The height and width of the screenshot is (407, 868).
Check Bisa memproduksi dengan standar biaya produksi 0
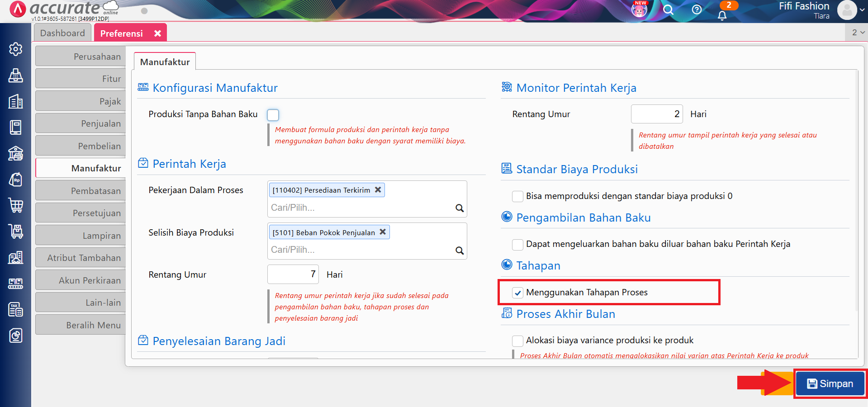pyautogui.click(x=517, y=196)
